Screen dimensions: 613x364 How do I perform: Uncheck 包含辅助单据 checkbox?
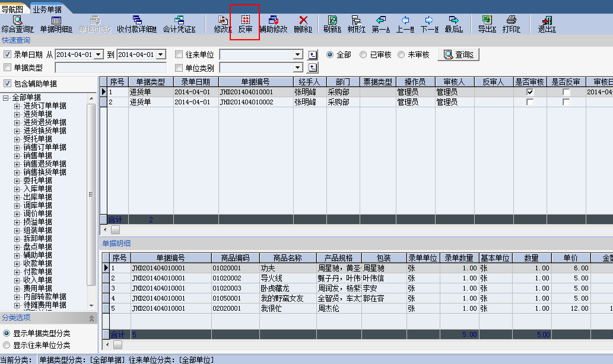pyautogui.click(x=8, y=84)
